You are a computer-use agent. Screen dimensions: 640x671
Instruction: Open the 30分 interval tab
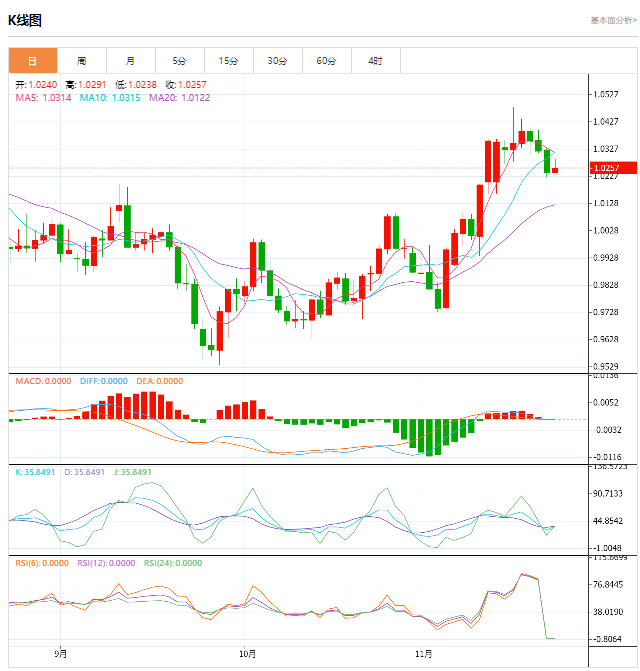click(278, 60)
